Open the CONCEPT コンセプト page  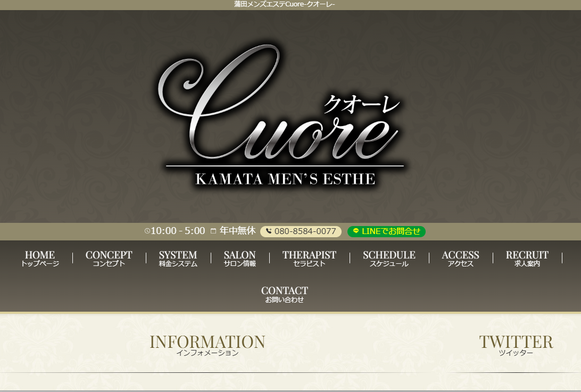tap(109, 258)
